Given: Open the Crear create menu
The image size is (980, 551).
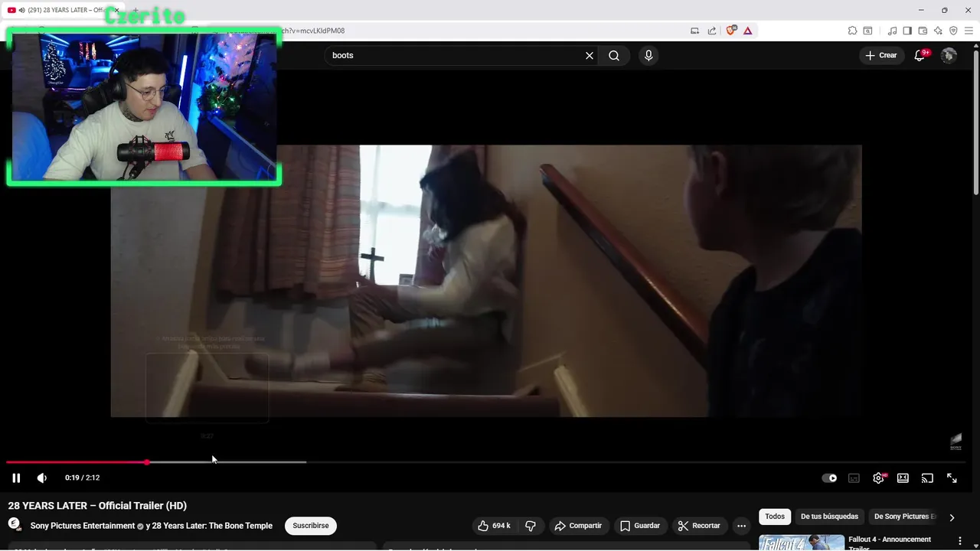Looking at the screenshot, I should pos(880,55).
